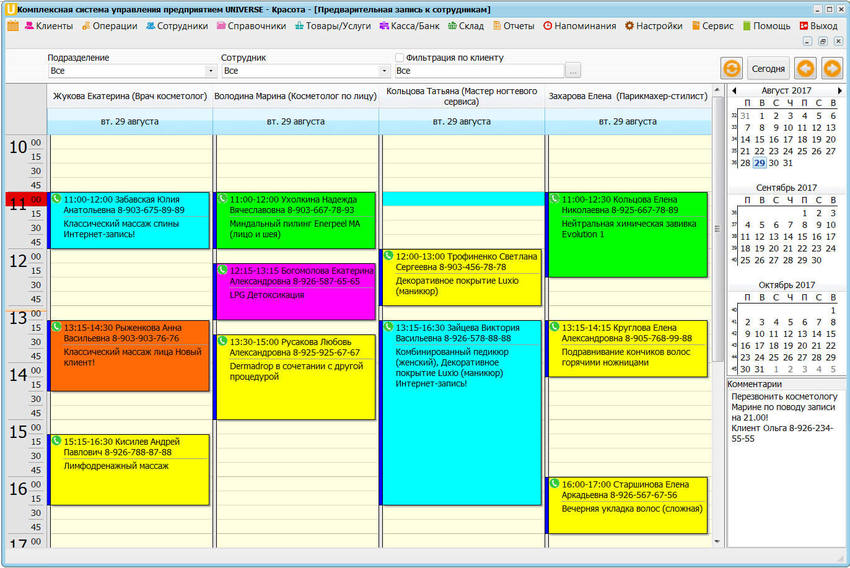Expand the Сотрудник dropdown

tap(384, 71)
